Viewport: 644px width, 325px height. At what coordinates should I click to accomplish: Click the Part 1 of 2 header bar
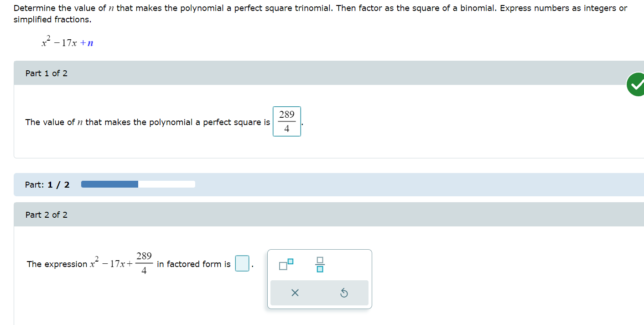coord(47,73)
